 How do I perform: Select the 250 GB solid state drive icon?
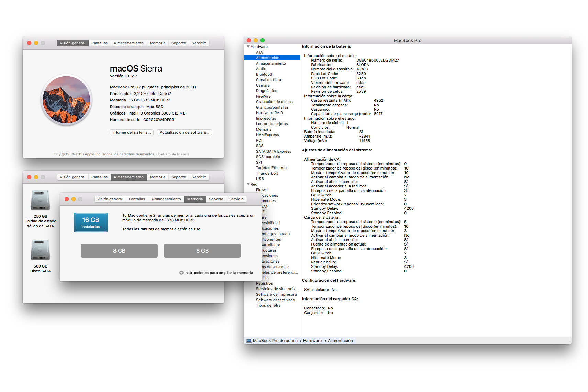[41, 200]
